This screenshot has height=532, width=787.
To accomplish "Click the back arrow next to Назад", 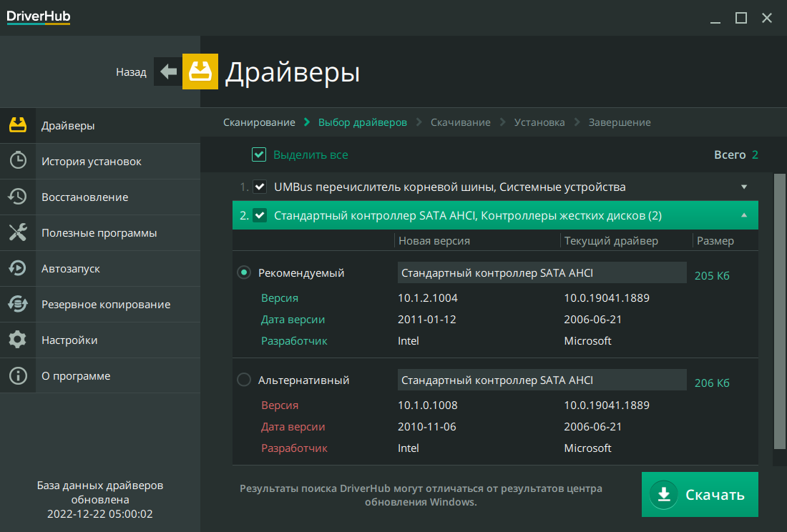I will pyautogui.click(x=168, y=72).
